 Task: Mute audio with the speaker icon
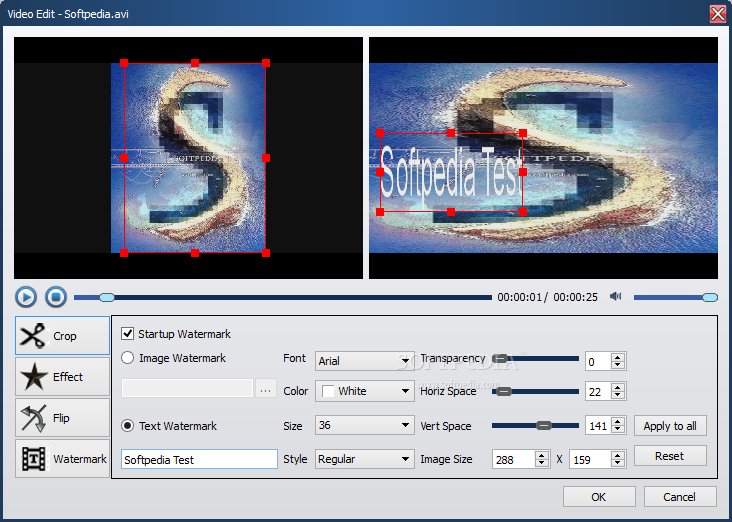(x=616, y=296)
